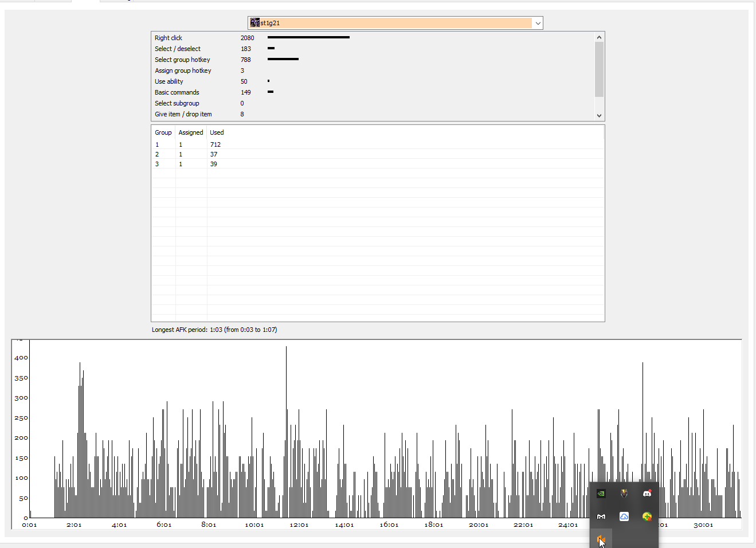This screenshot has height=548, width=756.
Task: Click the tallest APM bar near 12:01
Action: (286, 432)
